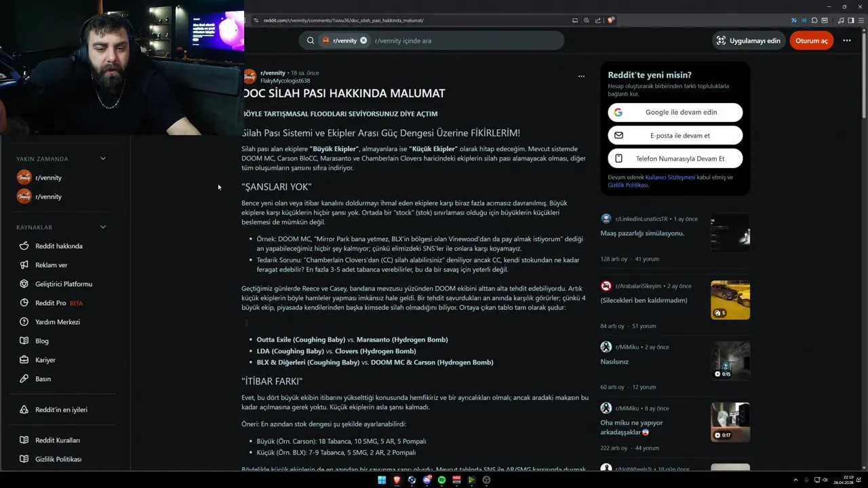Click the search magnifier icon
868x488 pixels.
click(x=311, y=41)
